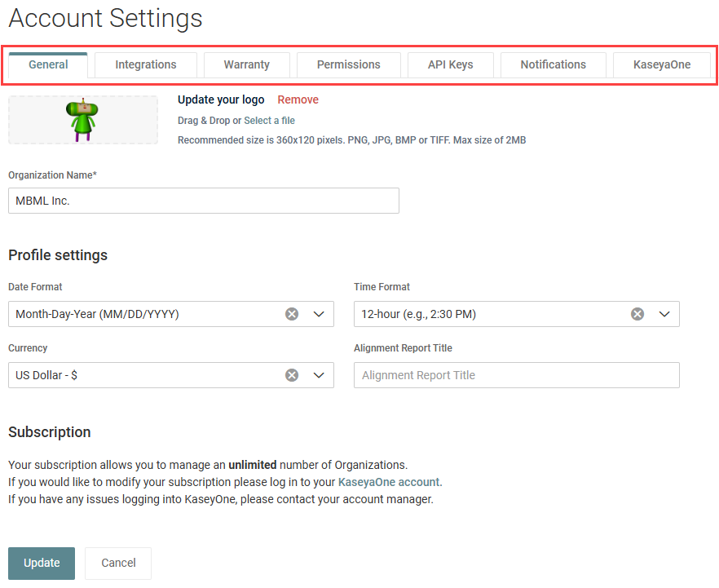This screenshot has height=588, width=719.
Task: Go to the Permissions tab
Action: pos(348,64)
